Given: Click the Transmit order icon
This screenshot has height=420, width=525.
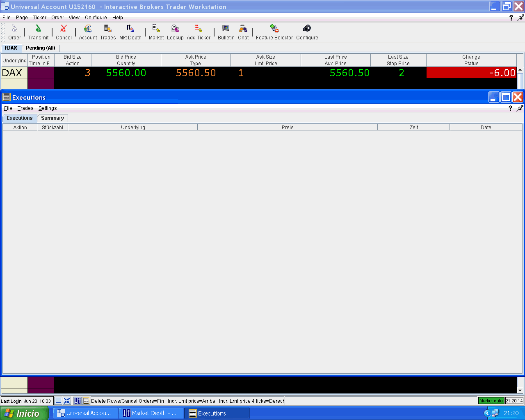Looking at the screenshot, I should click(38, 32).
